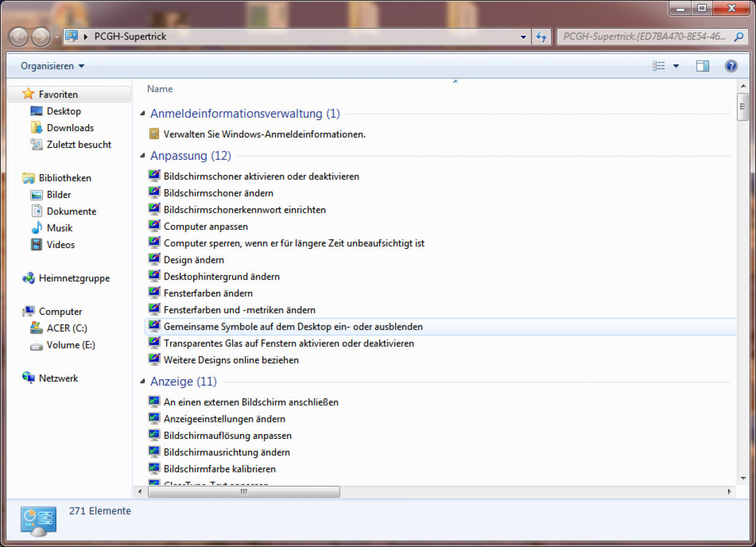Click icon of Fensterfarben und -metriken ändern

click(x=154, y=309)
